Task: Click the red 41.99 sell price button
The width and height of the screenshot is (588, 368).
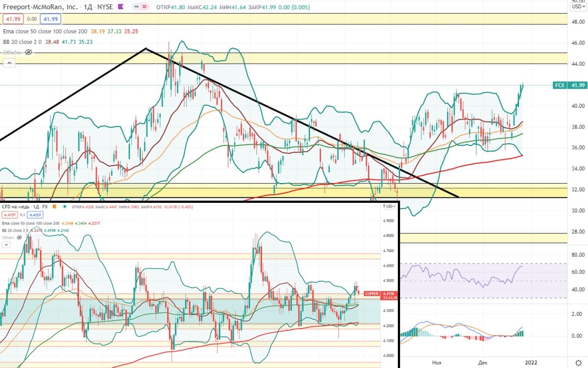Action: (x=13, y=19)
